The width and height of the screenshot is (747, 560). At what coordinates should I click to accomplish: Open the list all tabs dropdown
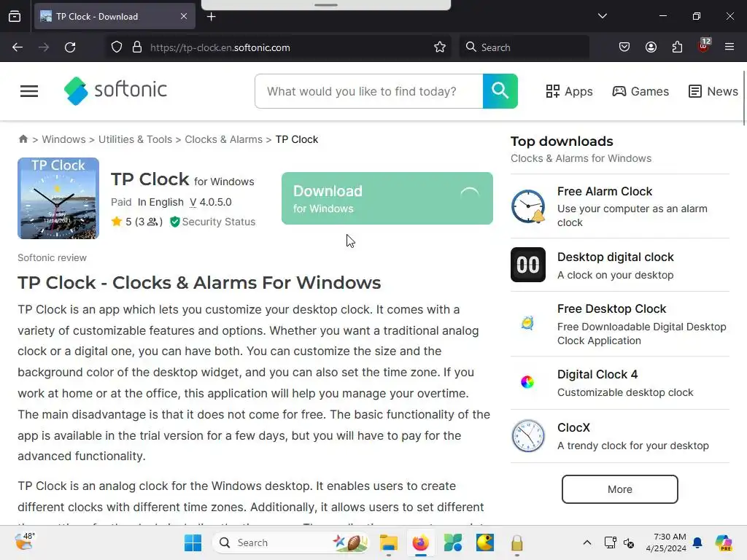pos(602,16)
